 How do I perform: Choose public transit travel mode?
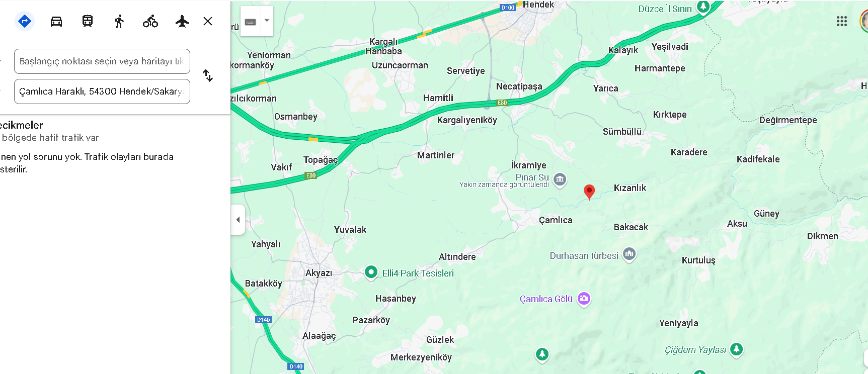pyautogui.click(x=88, y=21)
